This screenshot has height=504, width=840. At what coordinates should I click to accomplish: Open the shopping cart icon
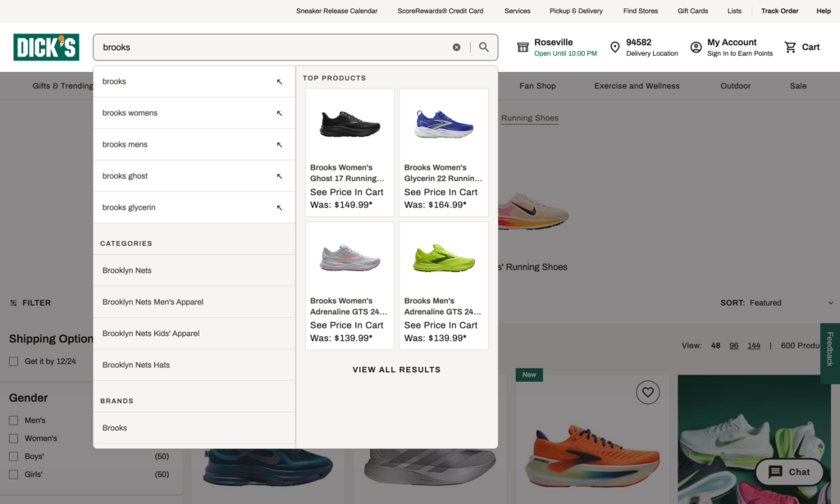(790, 47)
